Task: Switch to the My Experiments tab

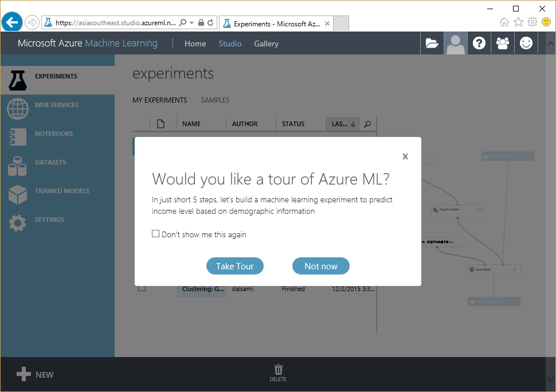Action: (159, 100)
